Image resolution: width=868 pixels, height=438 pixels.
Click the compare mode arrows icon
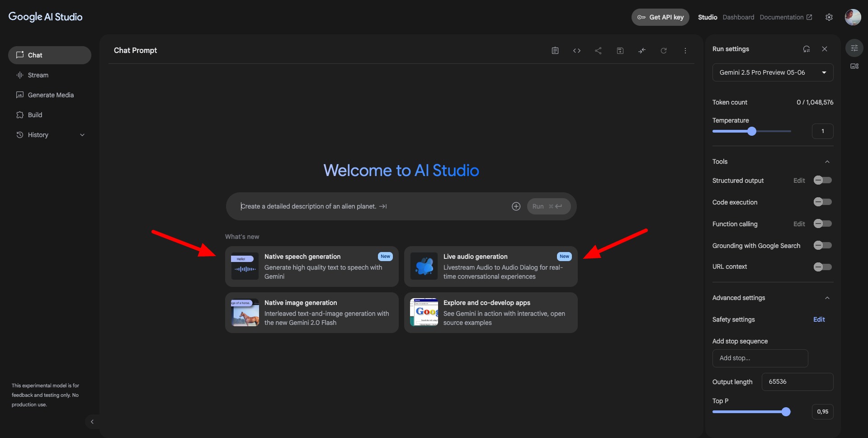[x=642, y=51]
